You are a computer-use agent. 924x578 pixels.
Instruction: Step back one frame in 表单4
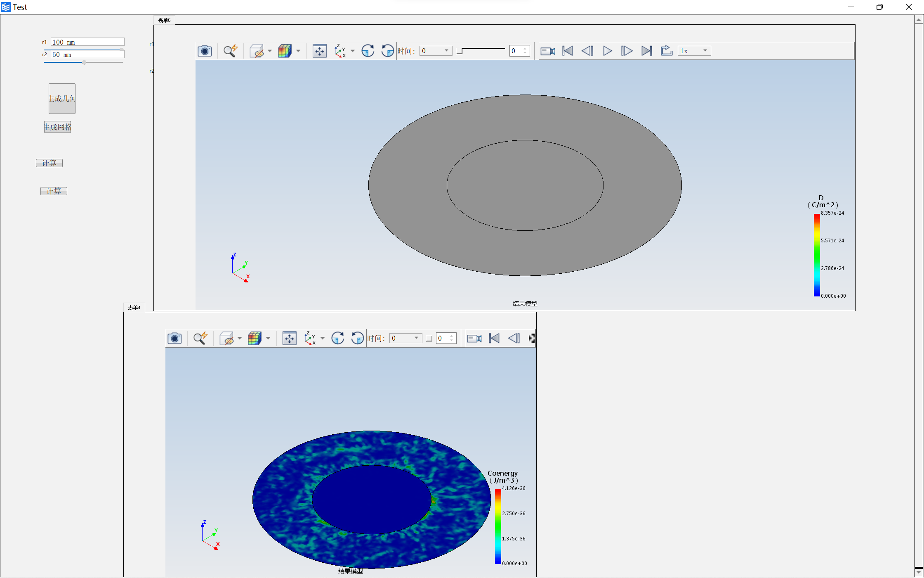[x=514, y=338]
